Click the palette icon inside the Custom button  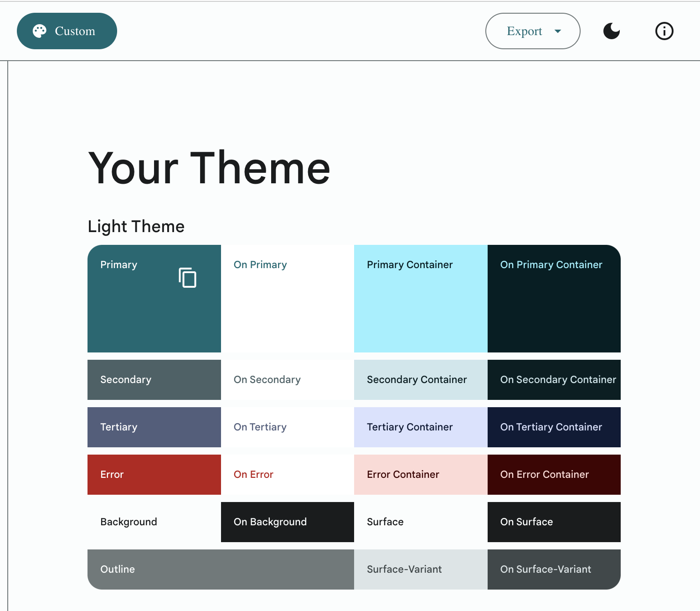(39, 31)
